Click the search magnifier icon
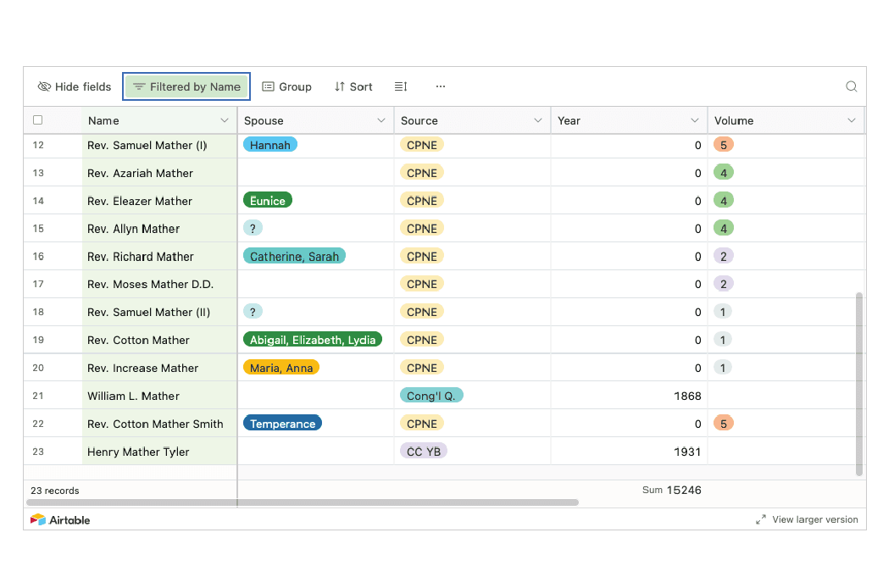This screenshot has width=883, height=588. 851,86
